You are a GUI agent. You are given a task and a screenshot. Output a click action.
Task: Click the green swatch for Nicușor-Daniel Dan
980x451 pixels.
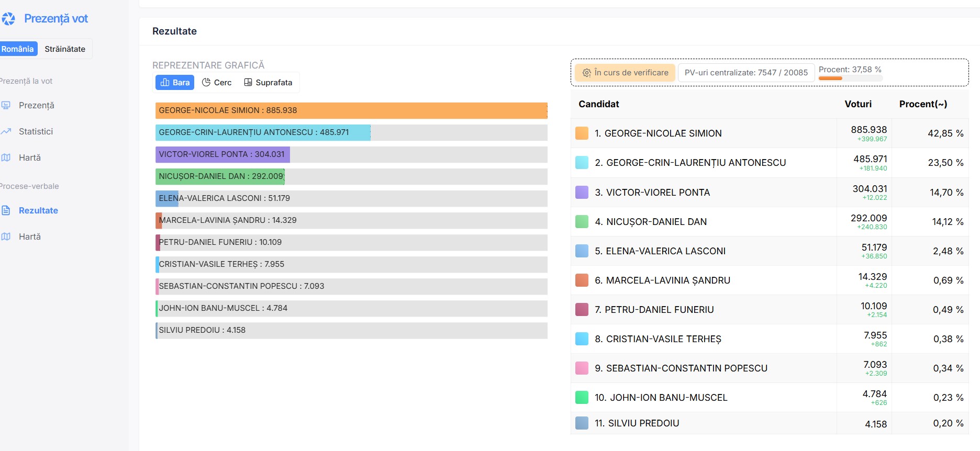click(582, 222)
